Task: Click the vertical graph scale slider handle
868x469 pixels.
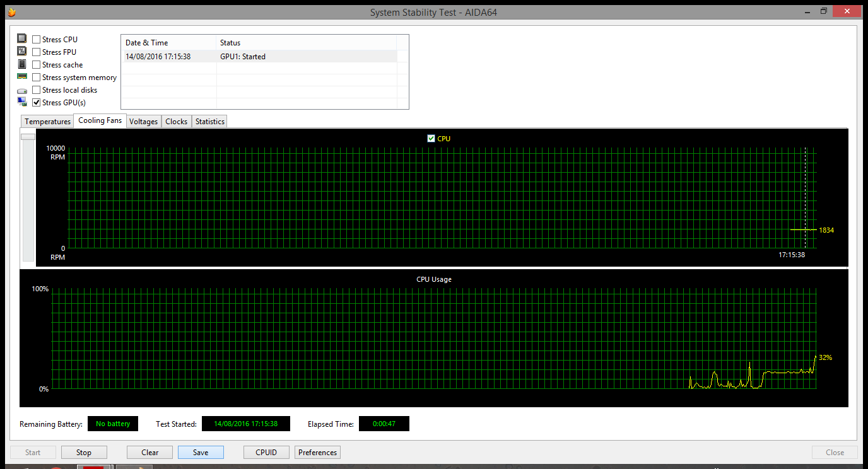Action: point(28,136)
